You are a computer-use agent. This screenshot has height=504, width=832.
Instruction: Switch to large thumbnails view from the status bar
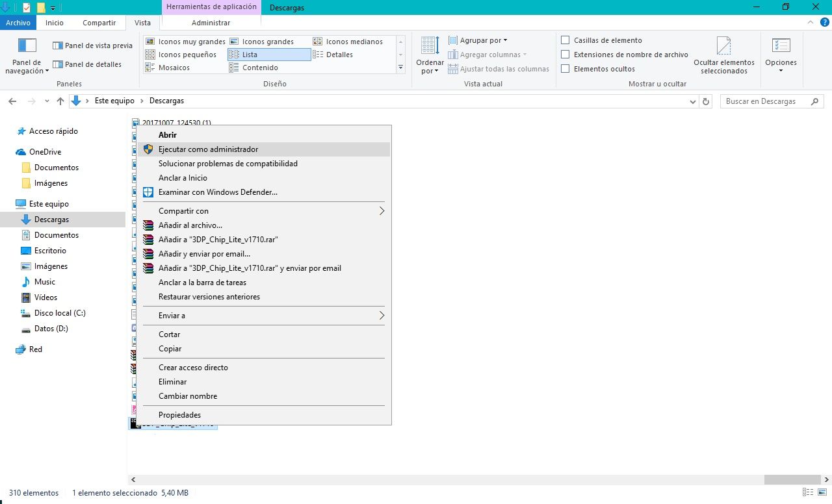[822, 492]
